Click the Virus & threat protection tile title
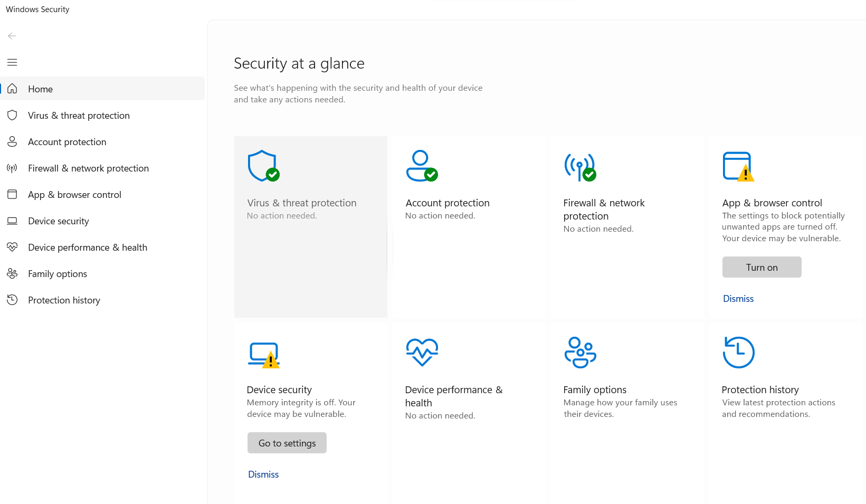Screen dimensions: 866x504 302,203
